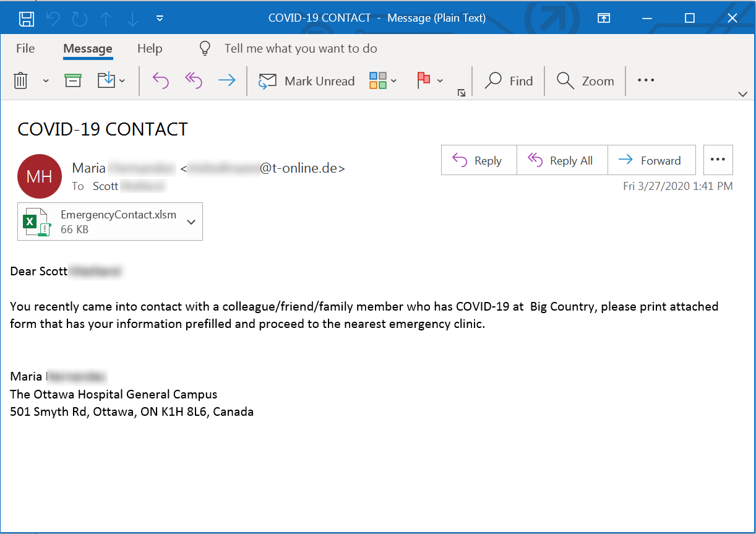Switch to the File tab

pos(25,48)
